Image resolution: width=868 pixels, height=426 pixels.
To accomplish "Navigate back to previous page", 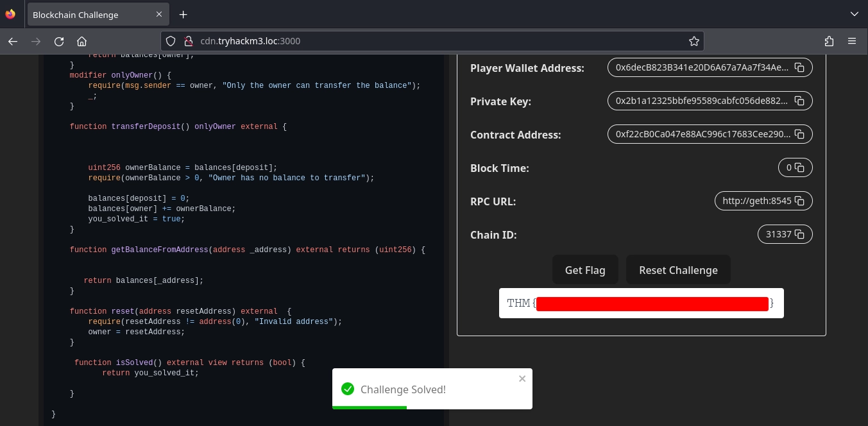I will point(13,41).
